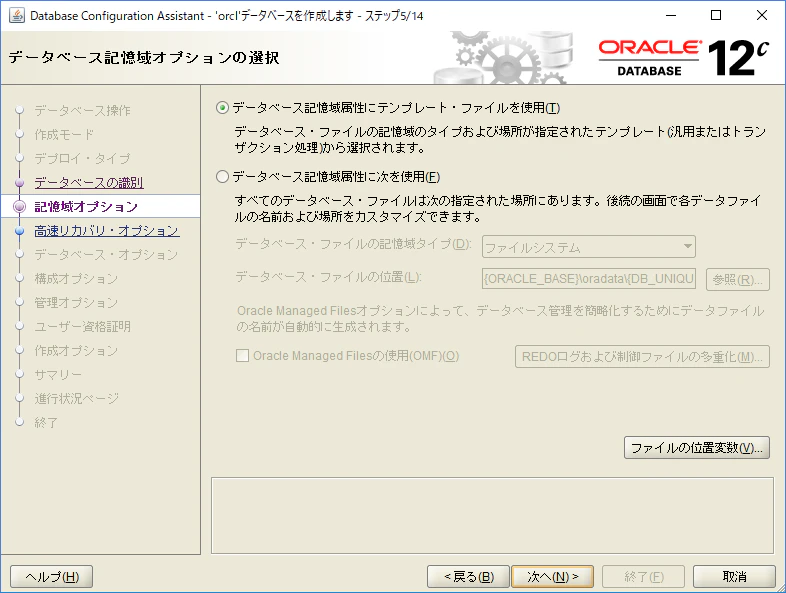
Task: Minimize the Database Configuration Assistant window
Action: point(671,16)
